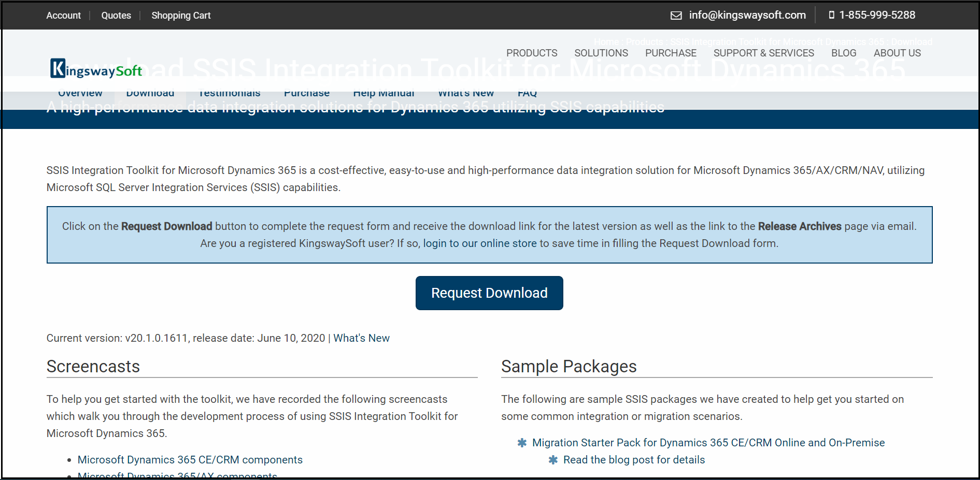Click the Screencasts heading
The height and width of the screenshot is (480, 980).
(93, 367)
